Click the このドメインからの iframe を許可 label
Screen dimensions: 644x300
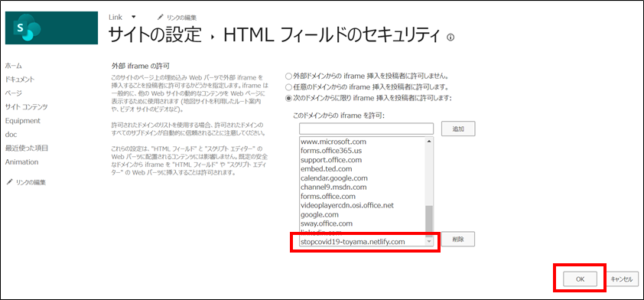[x=338, y=116]
